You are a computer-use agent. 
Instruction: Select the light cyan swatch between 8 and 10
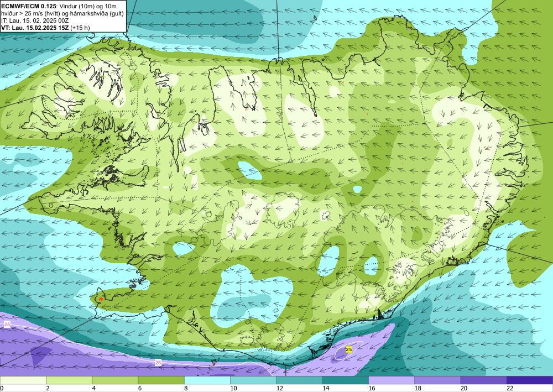[x=207, y=380]
